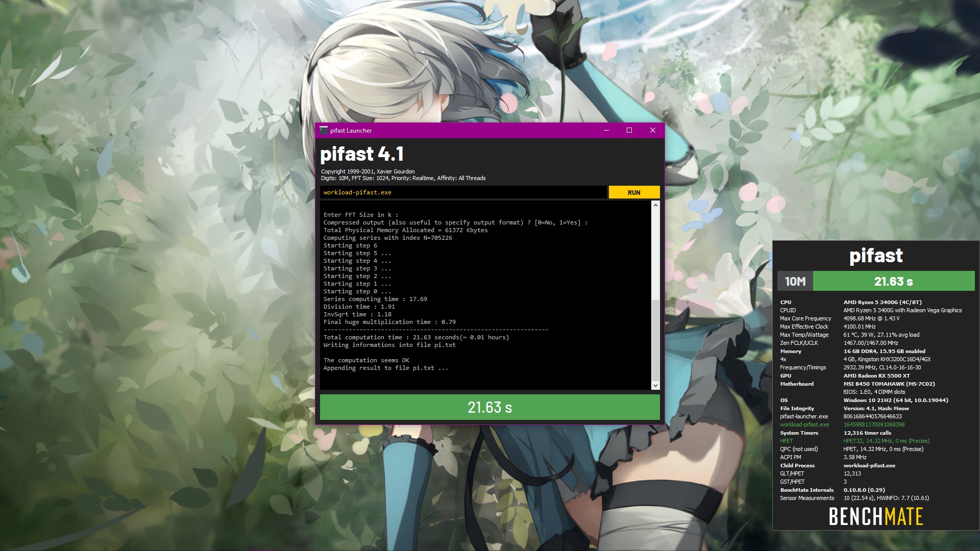Screen dimensions: 980x551
Task: Click the console scrollbar up arrow
Action: [x=656, y=205]
